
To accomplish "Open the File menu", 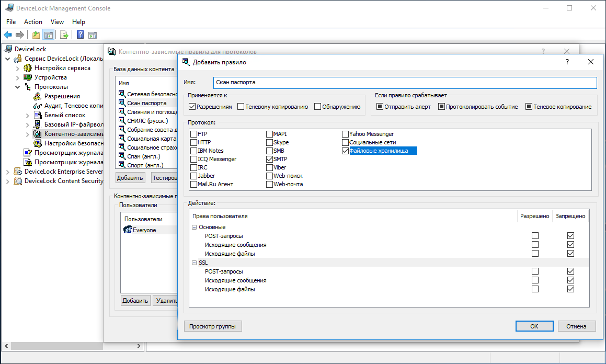I will (x=11, y=22).
